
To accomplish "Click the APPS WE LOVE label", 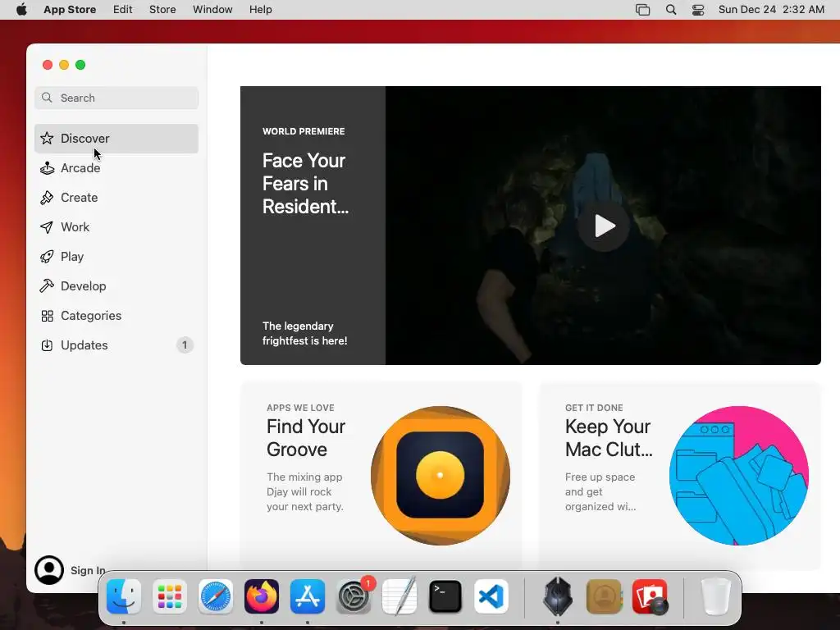I will click(300, 408).
